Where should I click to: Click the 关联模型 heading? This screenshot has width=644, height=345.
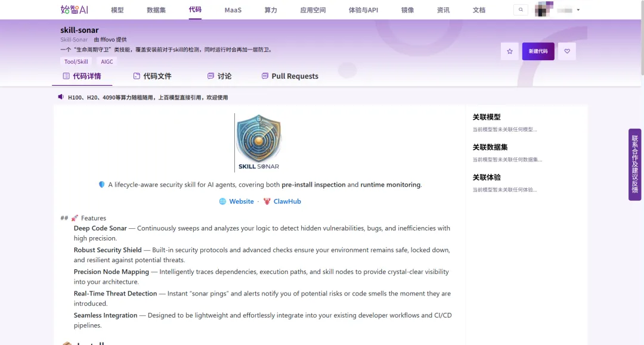coord(487,117)
